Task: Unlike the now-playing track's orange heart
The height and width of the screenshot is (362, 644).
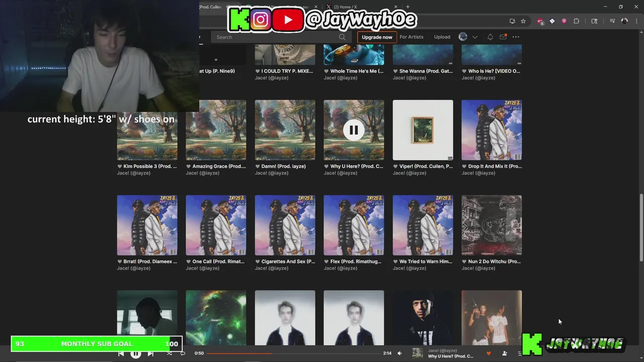Action: coord(489,353)
